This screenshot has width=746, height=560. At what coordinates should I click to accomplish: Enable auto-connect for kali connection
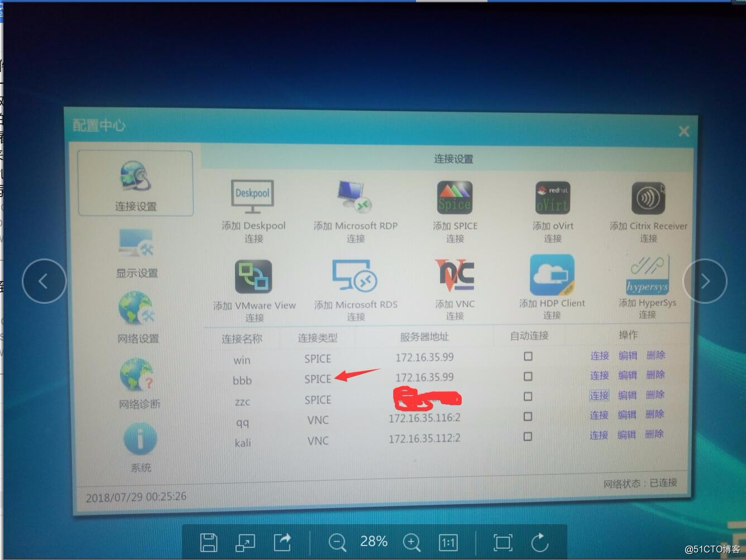528,437
